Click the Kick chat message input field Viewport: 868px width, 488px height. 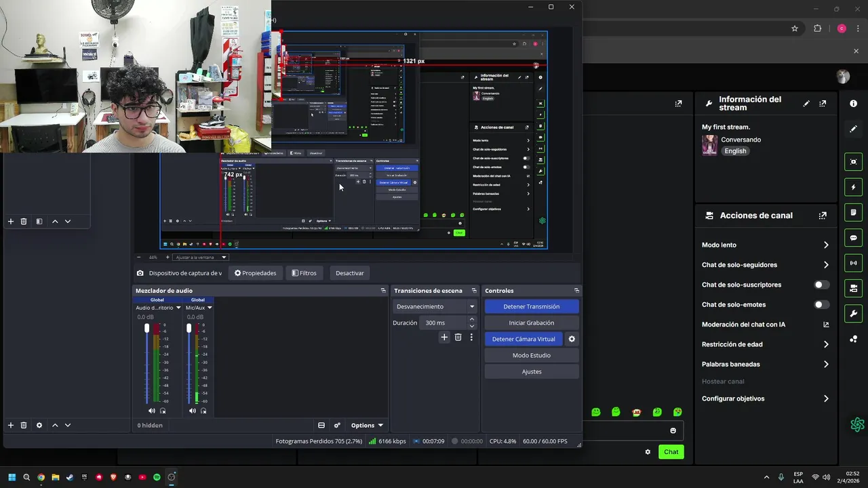[634, 430]
